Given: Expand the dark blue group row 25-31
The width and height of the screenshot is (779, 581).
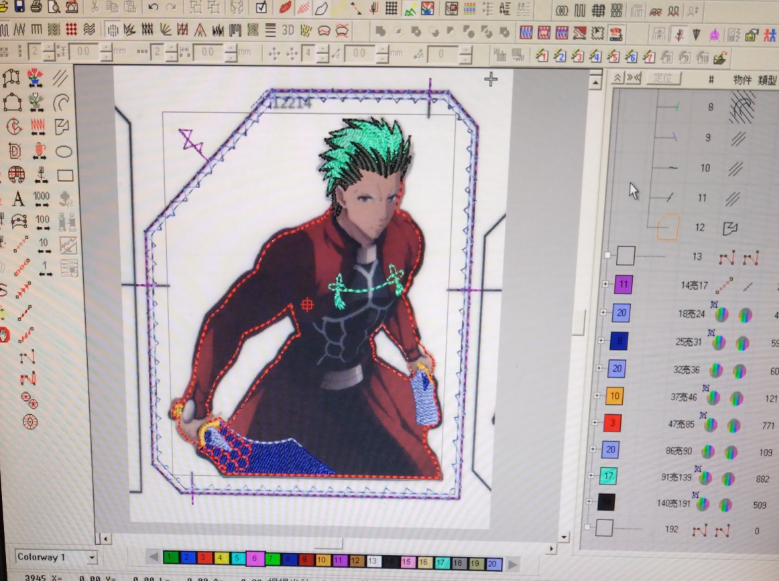Looking at the screenshot, I should [601, 340].
